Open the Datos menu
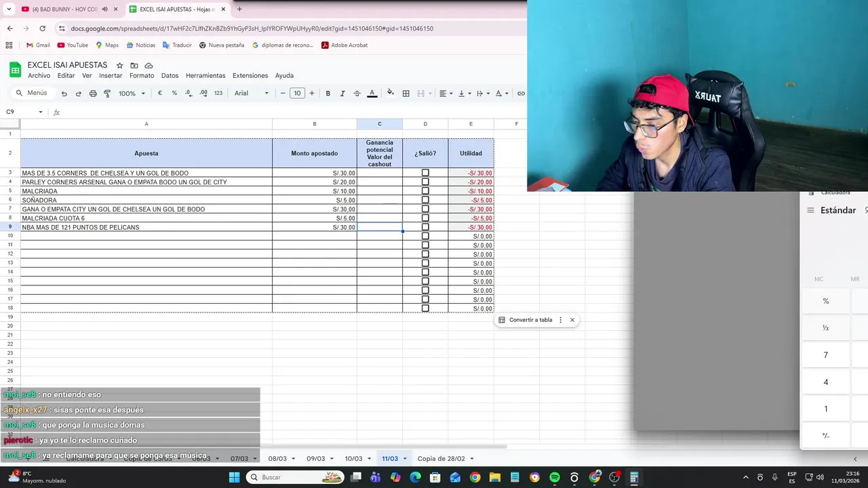 pyautogui.click(x=170, y=76)
